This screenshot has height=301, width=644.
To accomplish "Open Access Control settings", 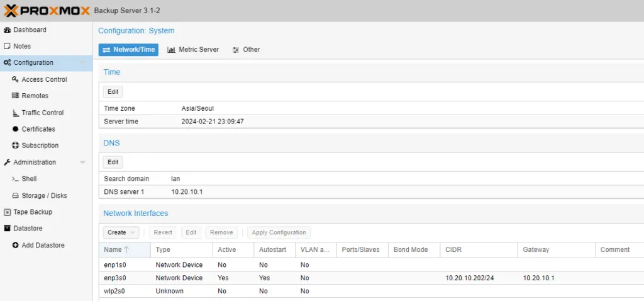I will (x=46, y=79).
